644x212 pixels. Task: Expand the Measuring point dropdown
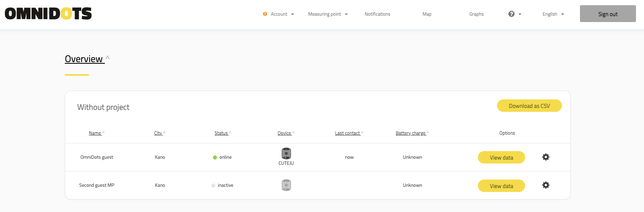click(x=327, y=14)
